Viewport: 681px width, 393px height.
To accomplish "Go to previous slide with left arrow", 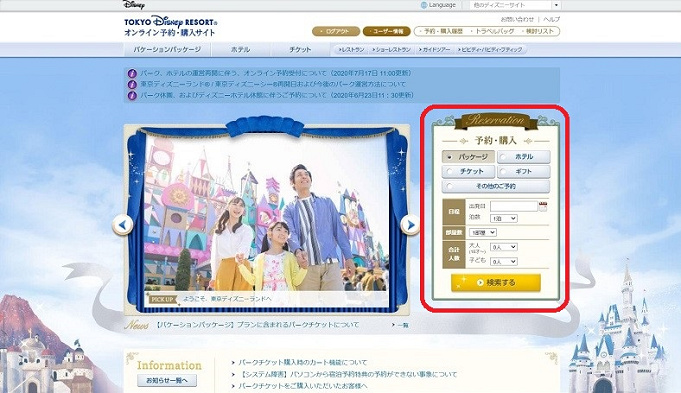I will (x=123, y=225).
